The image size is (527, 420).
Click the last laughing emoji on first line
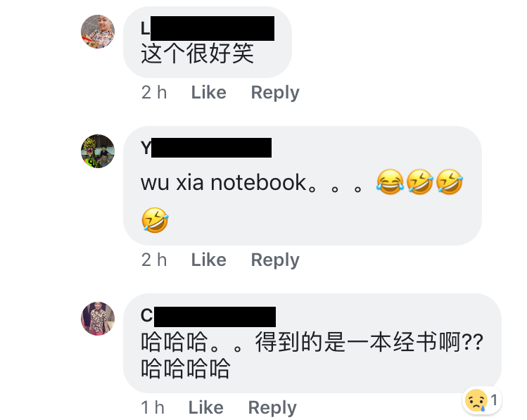[450, 182]
